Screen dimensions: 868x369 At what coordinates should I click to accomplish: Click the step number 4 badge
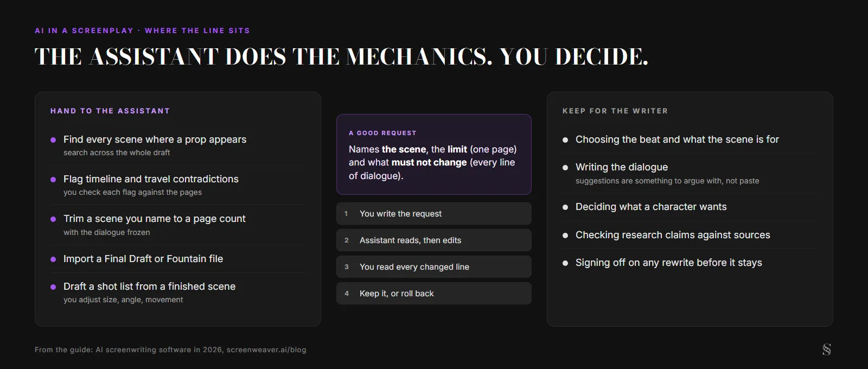point(346,294)
